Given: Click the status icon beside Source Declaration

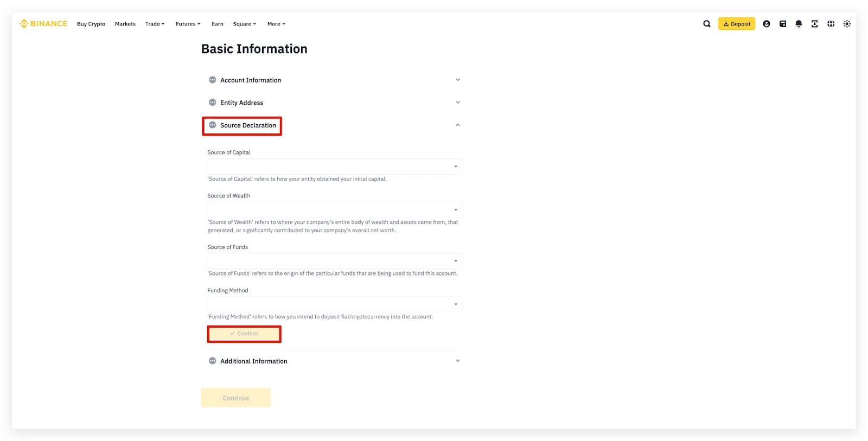Looking at the screenshot, I should click(x=213, y=125).
